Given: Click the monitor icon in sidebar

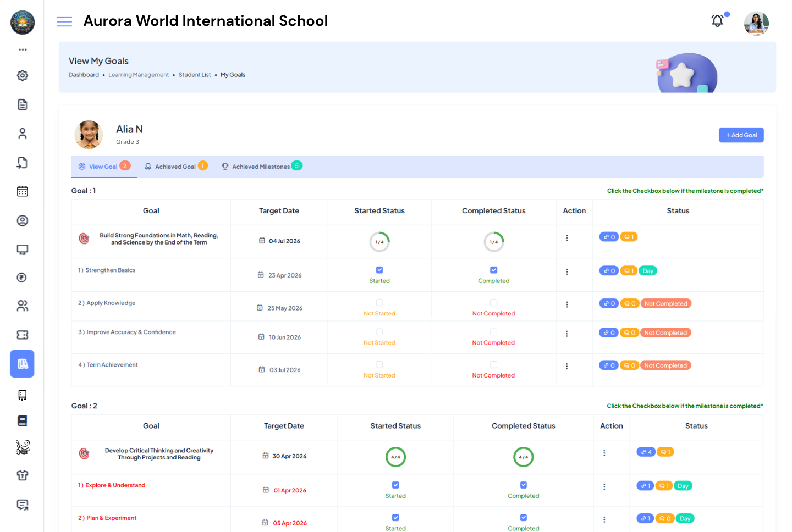Looking at the screenshot, I should click(23, 250).
